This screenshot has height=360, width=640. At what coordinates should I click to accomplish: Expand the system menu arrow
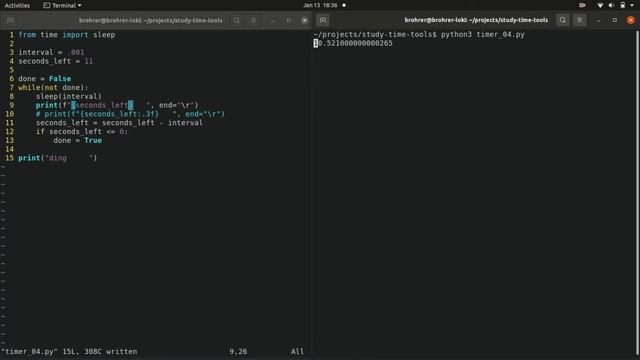[x=632, y=5]
